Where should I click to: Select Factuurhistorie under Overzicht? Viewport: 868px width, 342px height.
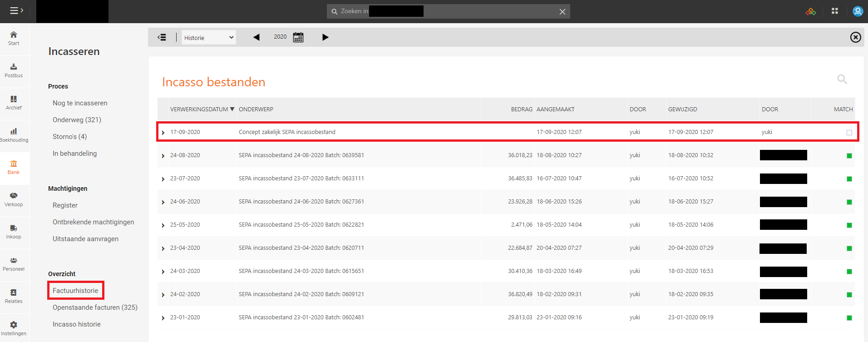click(75, 291)
